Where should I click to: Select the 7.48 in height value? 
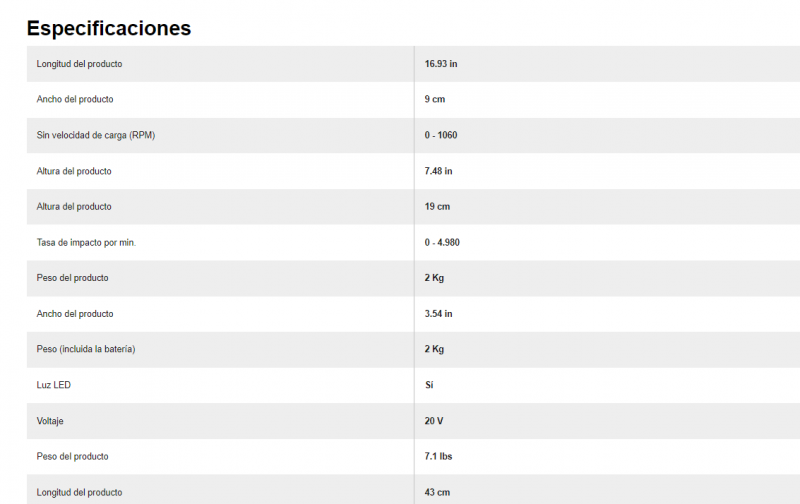click(x=438, y=171)
